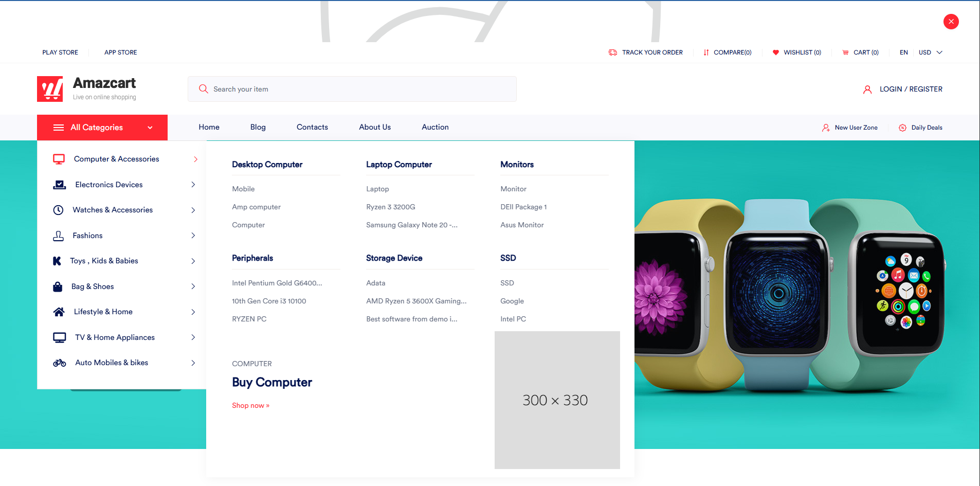Click the Daily Deals icon
Image resolution: width=980 pixels, height=486 pixels.
tap(902, 128)
